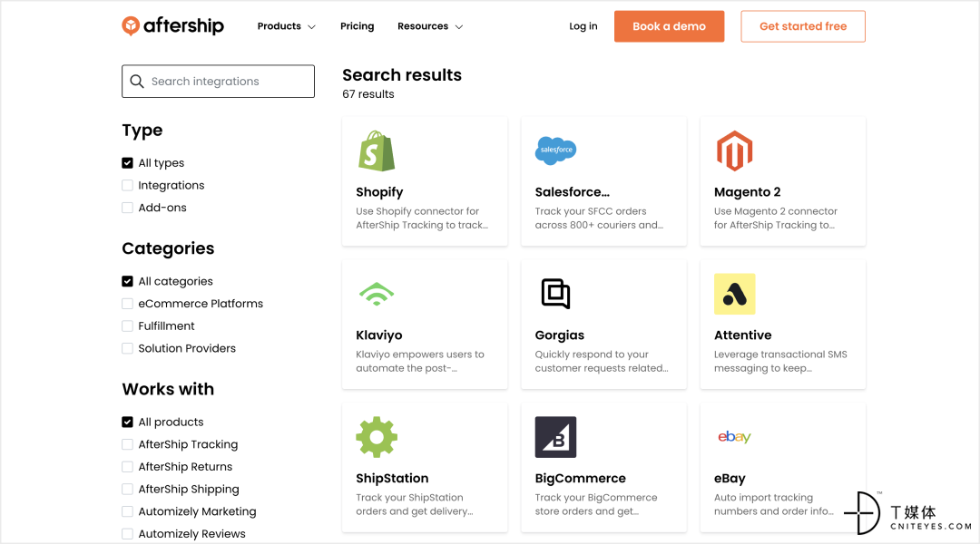Open the Magento 2 logo
The image size is (980, 544).
[x=734, y=151]
